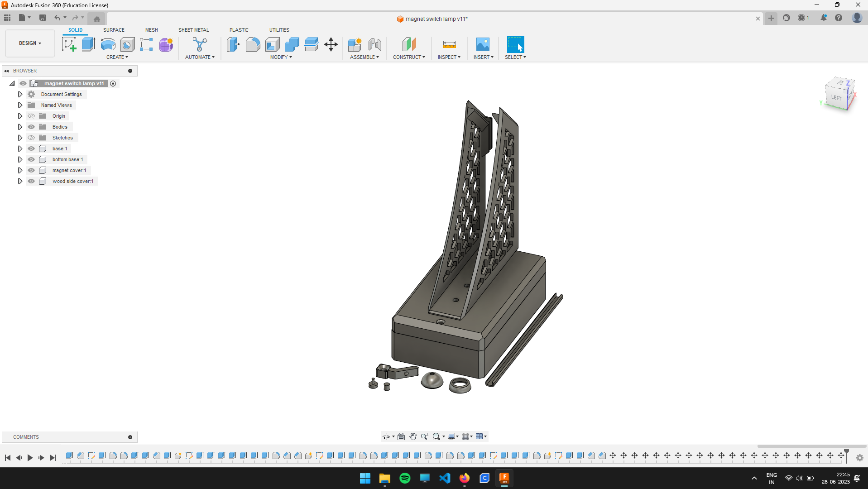Expand the Sketches folder
This screenshot has width=868, height=489.
[x=20, y=138]
